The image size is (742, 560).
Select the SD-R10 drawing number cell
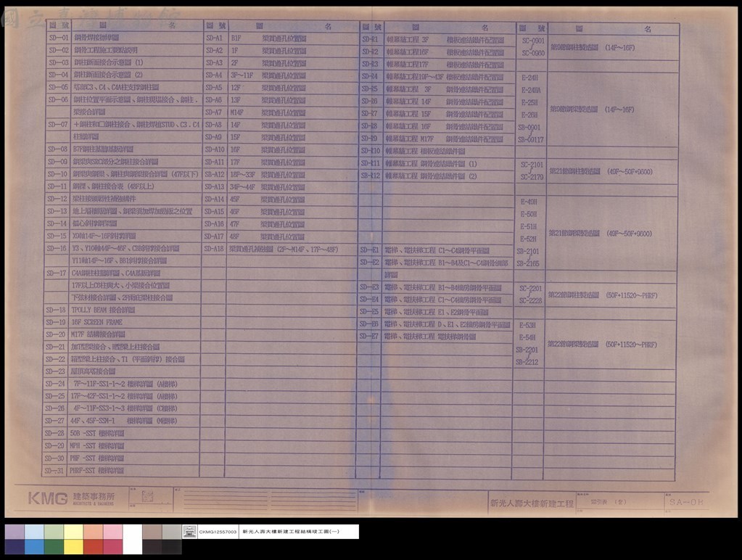point(371,151)
